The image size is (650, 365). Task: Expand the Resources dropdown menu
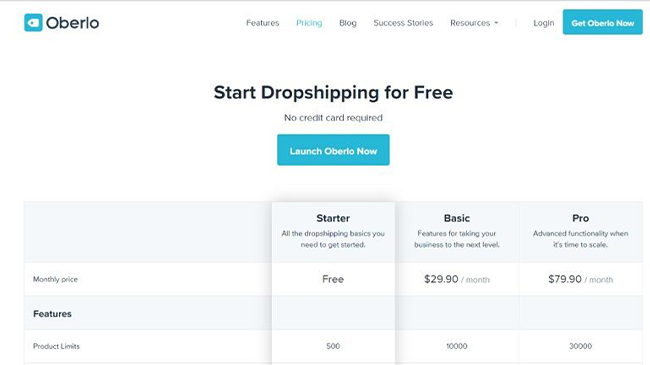(x=474, y=23)
